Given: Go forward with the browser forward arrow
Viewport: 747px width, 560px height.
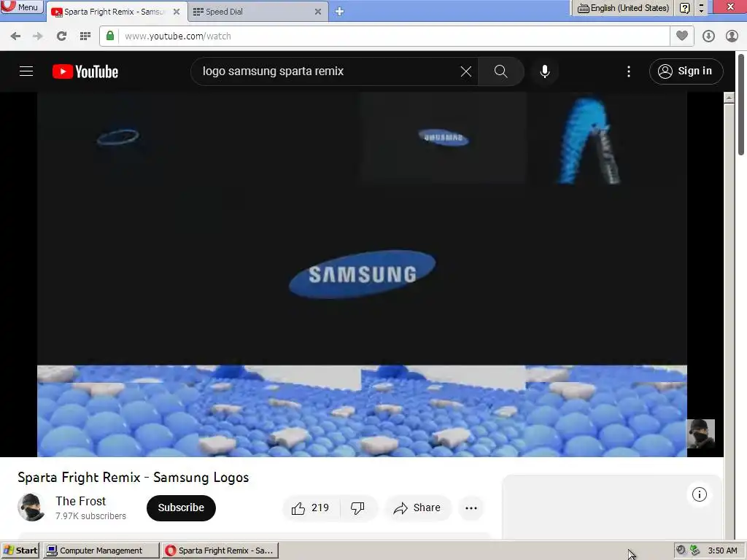Looking at the screenshot, I should (x=38, y=36).
